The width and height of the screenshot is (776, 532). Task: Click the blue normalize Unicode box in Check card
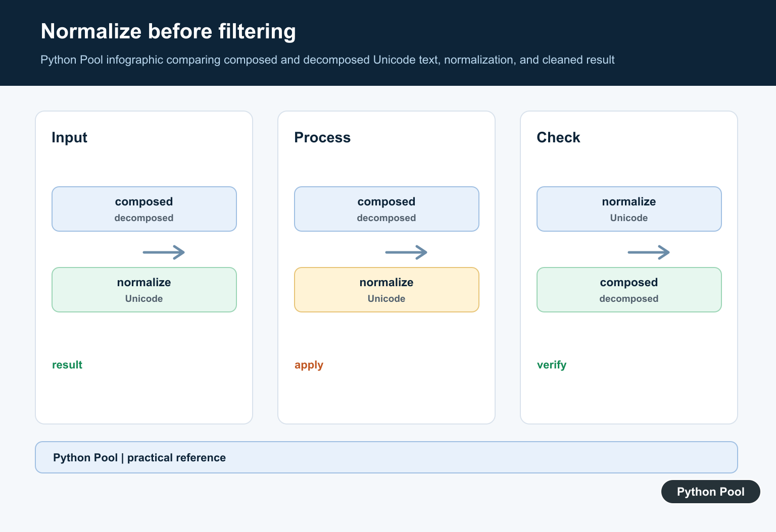pyautogui.click(x=629, y=209)
